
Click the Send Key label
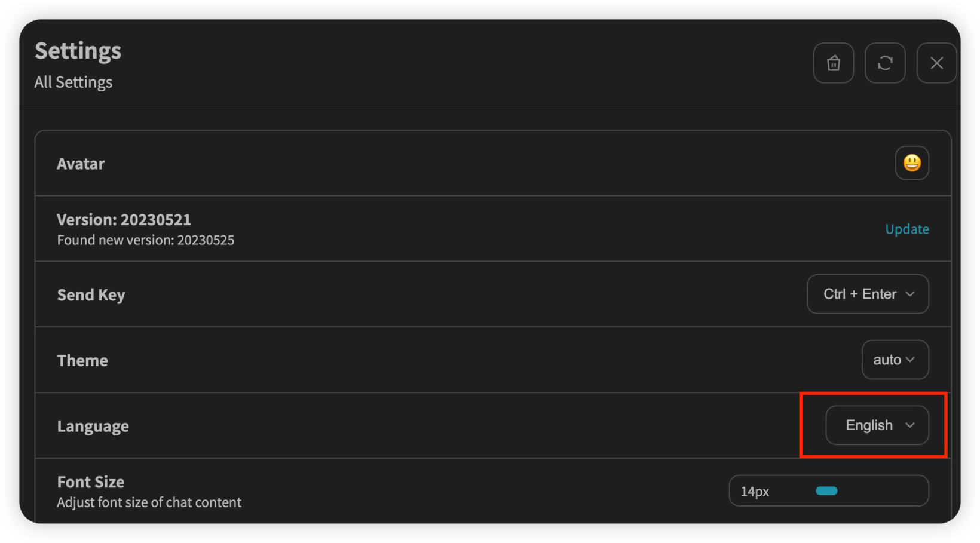coord(91,295)
